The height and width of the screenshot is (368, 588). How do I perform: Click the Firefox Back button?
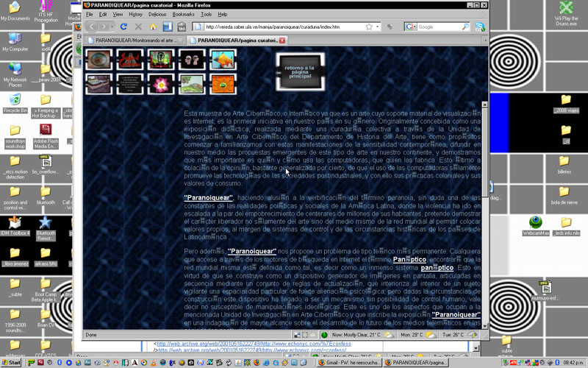pos(93,26)
